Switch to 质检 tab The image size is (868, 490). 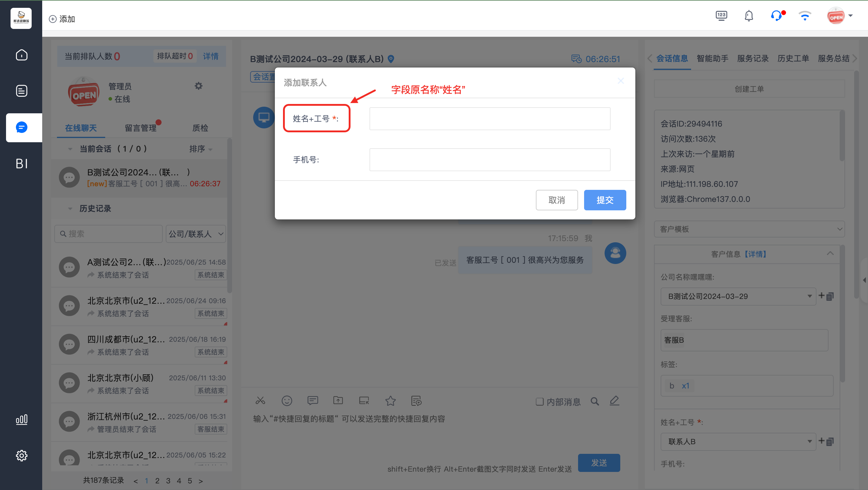coord(200,128)
